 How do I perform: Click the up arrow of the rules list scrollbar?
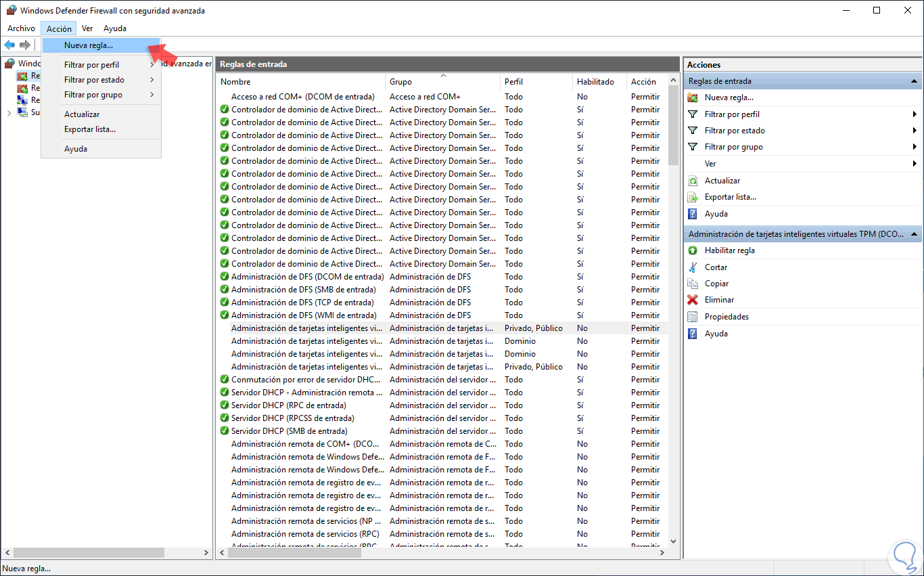(x=673, y=81)
